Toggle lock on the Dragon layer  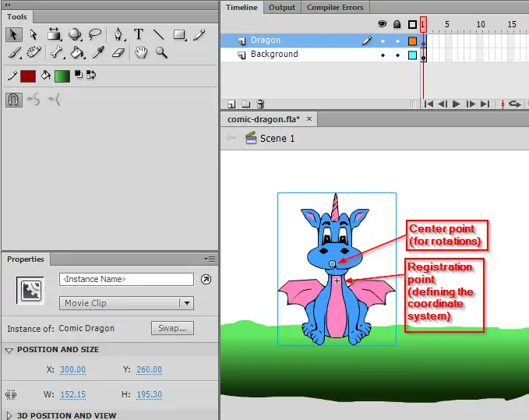[397, 41]
